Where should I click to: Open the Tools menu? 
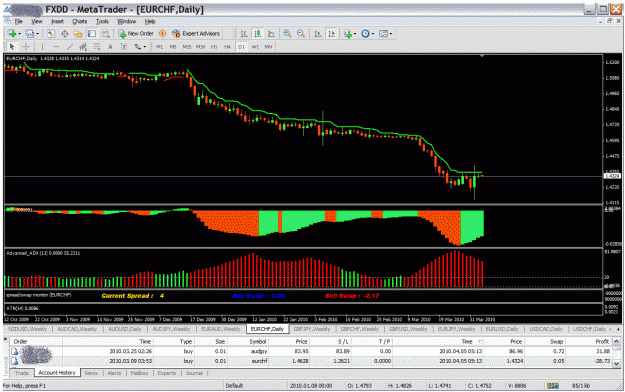click(102, 22)
